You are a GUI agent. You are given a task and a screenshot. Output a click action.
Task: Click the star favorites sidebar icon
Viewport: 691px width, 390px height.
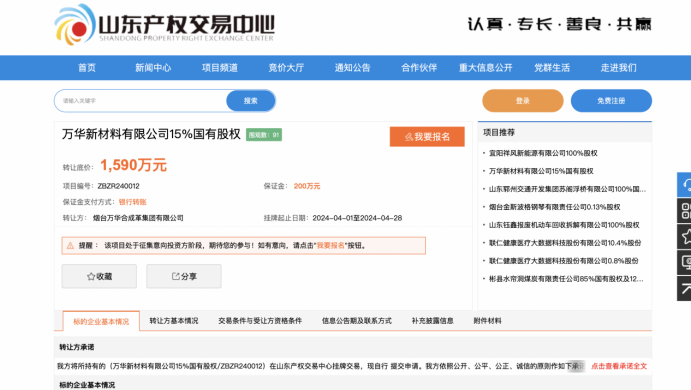point(685,237)
